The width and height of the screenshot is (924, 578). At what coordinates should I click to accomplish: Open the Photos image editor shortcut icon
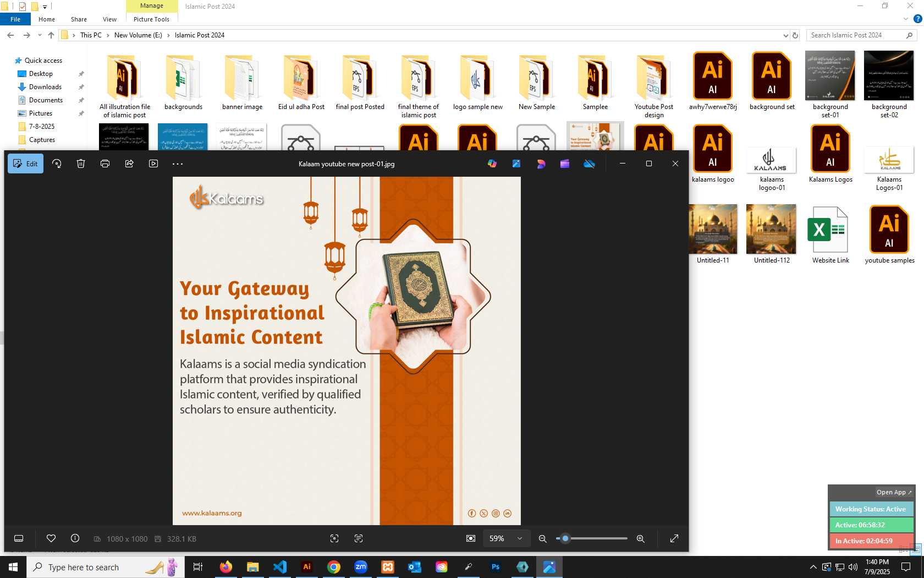[516, 163]
